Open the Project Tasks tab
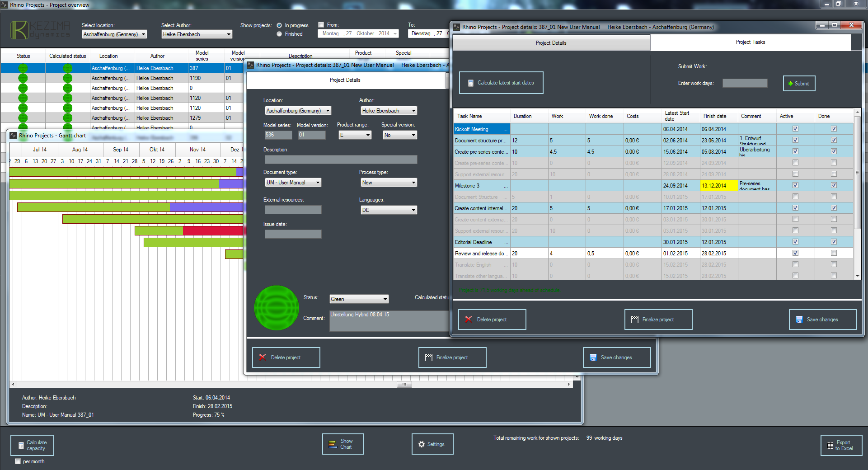 point(750,42)
